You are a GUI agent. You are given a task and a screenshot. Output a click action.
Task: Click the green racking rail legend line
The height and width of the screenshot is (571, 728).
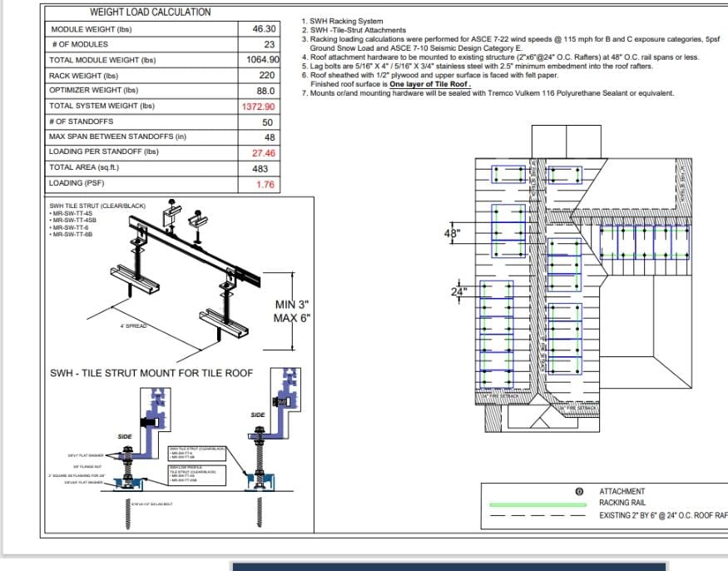537,504
